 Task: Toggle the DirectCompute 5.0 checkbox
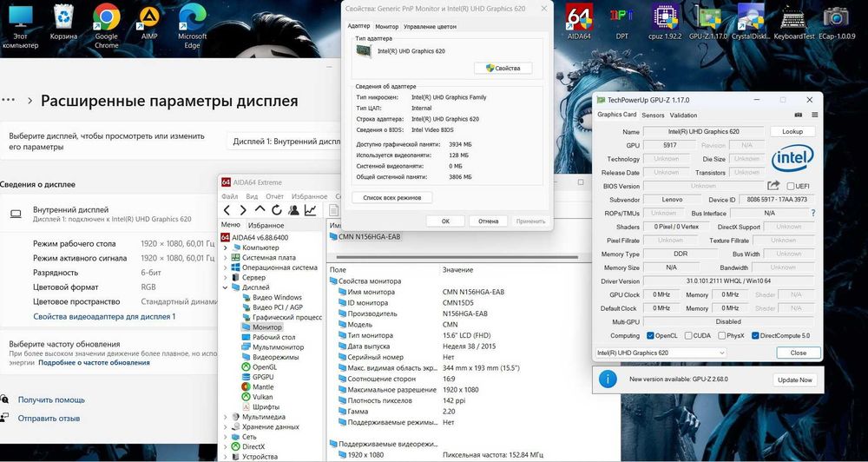click(755, 336)
